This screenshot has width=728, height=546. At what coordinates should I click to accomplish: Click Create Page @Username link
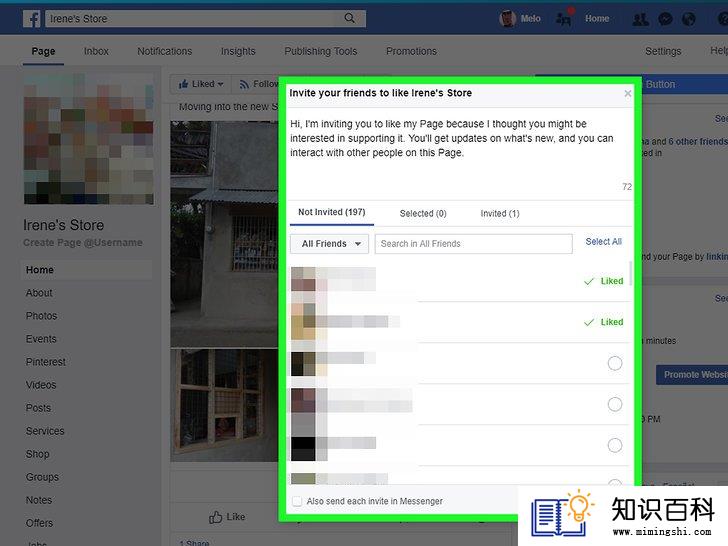click(83, 243)
